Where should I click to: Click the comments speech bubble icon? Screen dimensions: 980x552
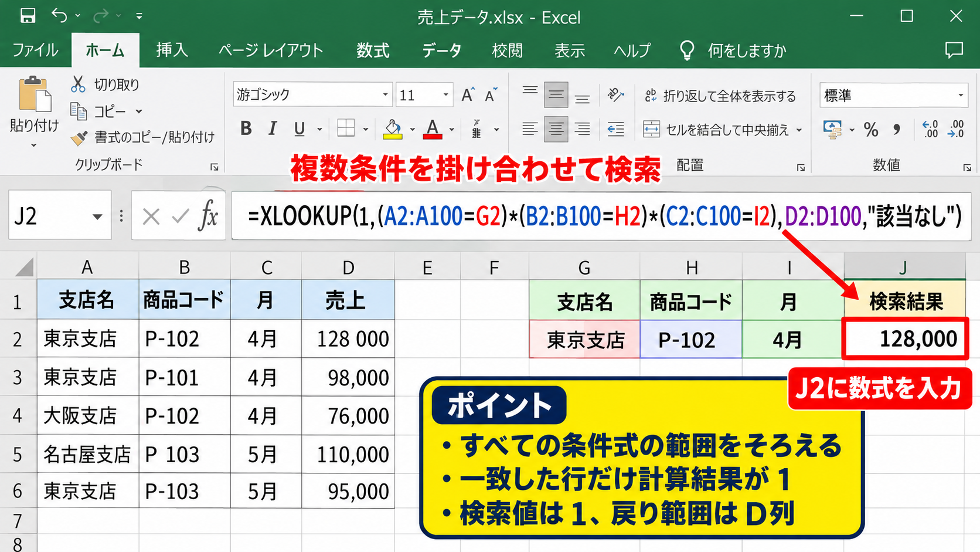pos(954,50)
